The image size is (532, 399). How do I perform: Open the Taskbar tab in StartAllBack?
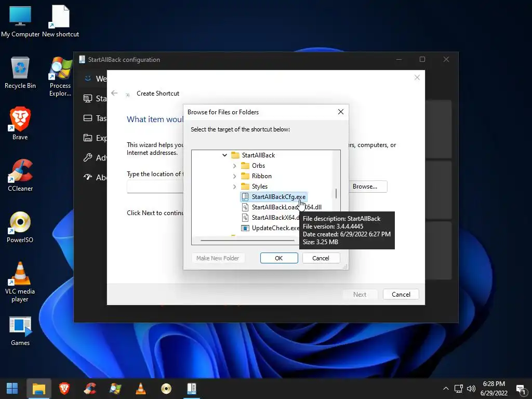pos(95,118)
